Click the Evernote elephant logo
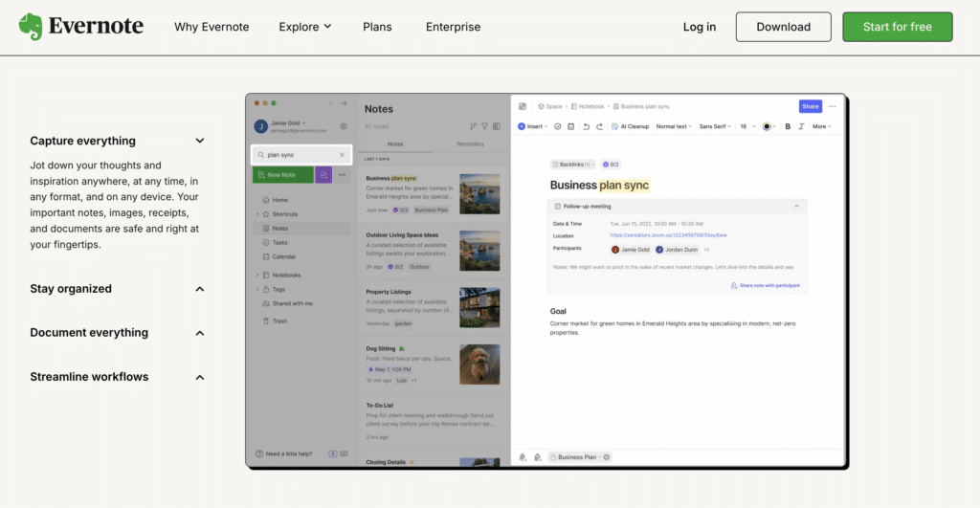The image size is (980, 508). tap(30, 27)
